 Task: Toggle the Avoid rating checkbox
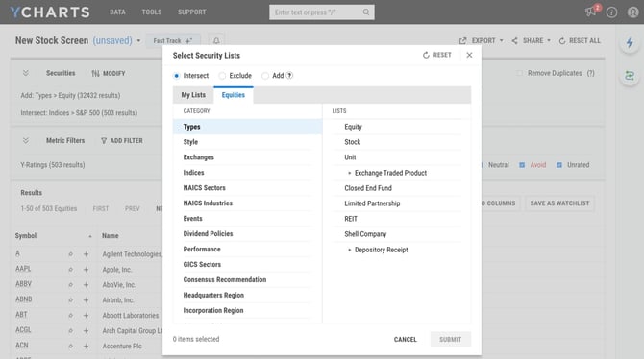(522, 165)
